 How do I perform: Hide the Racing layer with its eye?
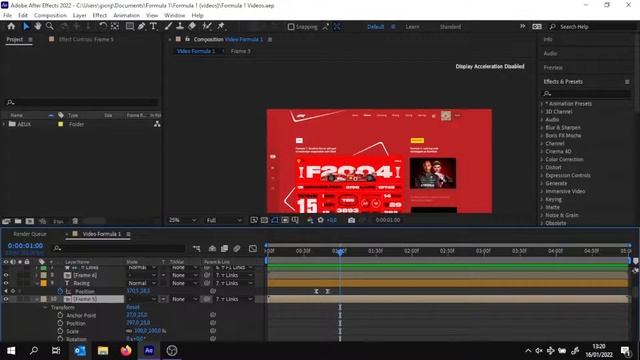(x=6, y=283)
